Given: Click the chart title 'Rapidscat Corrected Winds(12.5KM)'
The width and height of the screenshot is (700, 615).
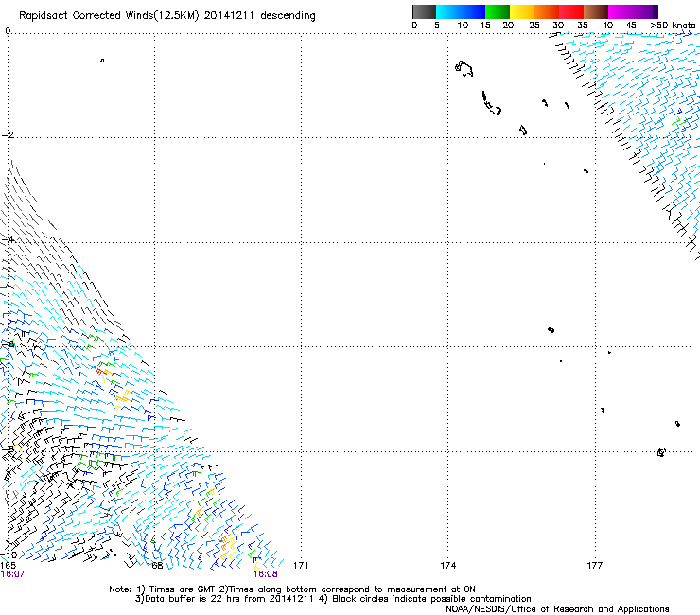Looking at the screenshot, I should pos(109,16).
